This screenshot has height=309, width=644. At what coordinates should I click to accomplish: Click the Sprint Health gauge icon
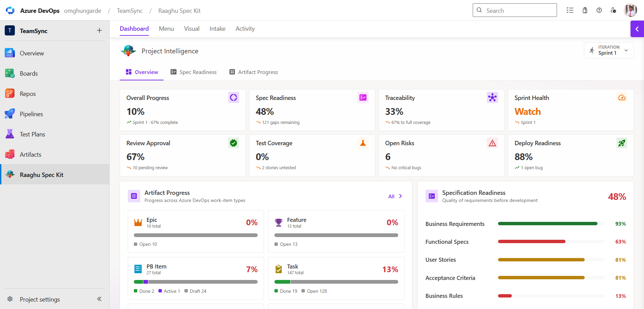tap(622, 98)
